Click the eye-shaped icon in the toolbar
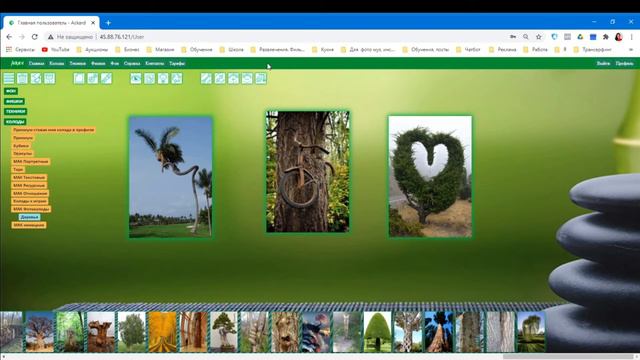This screenshot has height=360, width=640. click(136, 78)
